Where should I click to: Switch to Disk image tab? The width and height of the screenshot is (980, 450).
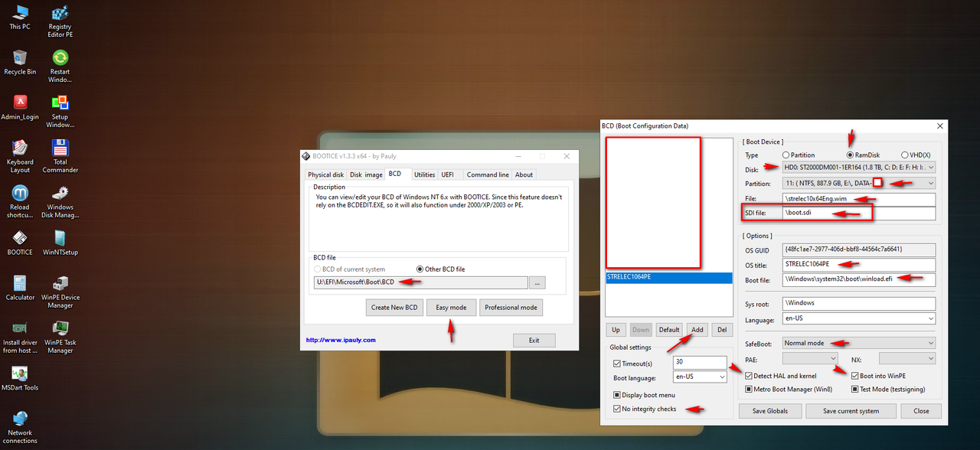[x=366, y=174]
